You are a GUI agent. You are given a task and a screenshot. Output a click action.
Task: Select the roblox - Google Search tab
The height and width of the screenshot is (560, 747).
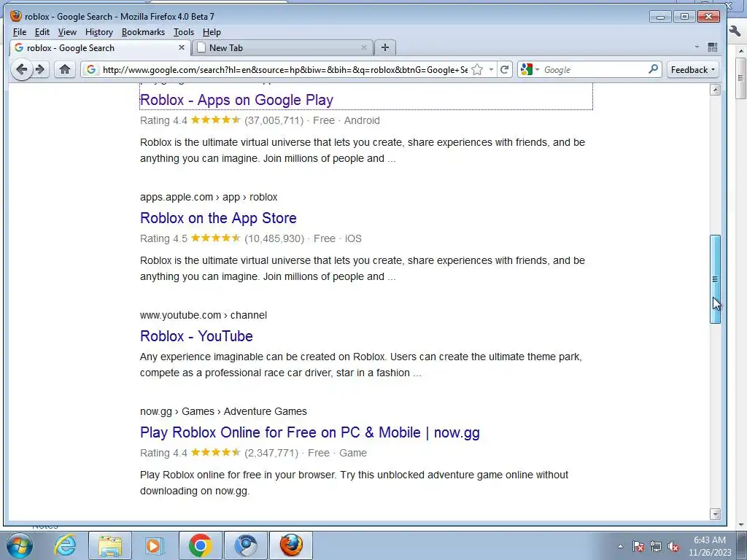click(x=100, y=47)
